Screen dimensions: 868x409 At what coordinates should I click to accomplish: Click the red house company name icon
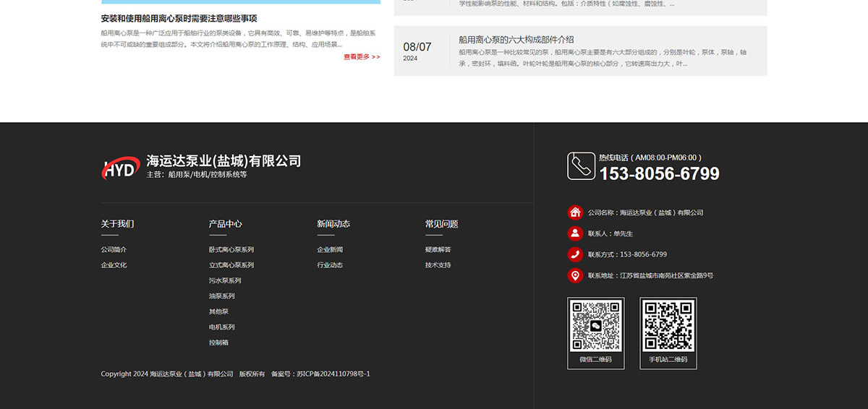(x=575, y=212)
